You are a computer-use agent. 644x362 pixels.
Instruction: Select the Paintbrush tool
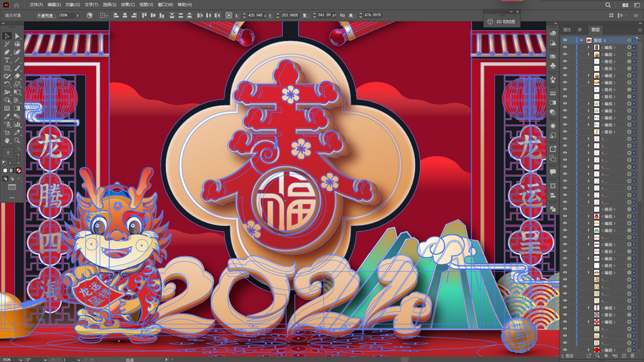click(x=17, y=68)
